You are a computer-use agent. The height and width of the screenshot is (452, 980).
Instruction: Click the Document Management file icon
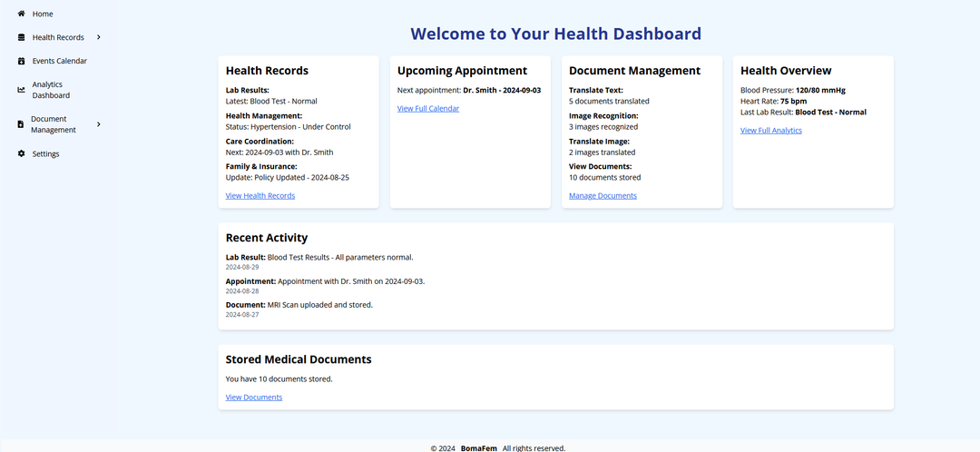(x=21, y=124)
